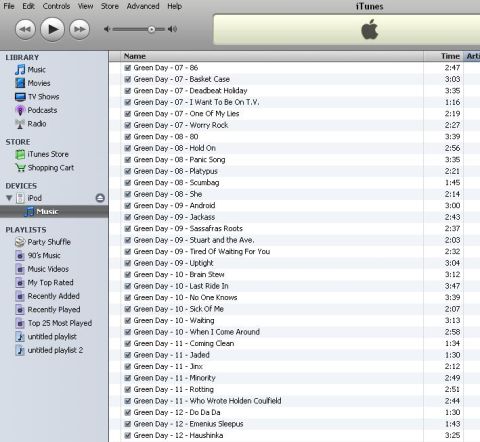Open the Party Shuffle playlist icon
The width and height of the screenshot is (480, 442).
(x=20, y=242)
